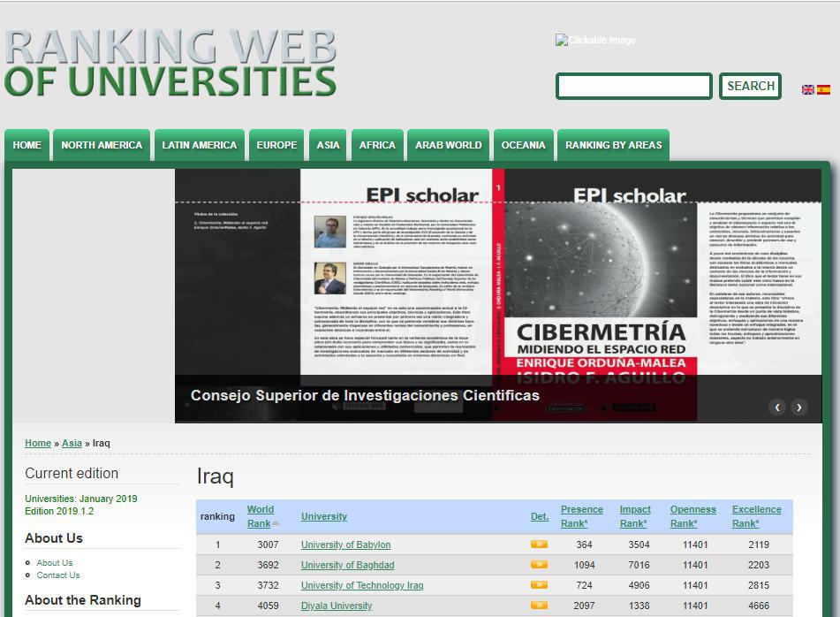840x617 pixels.
Task: Switch site language to English via UK flag
Action: click(807, 89)
